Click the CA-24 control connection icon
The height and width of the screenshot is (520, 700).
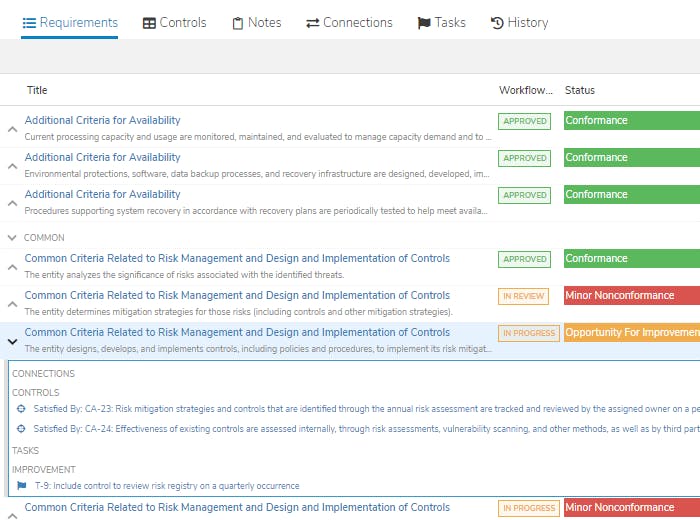[x=22, y=429]
